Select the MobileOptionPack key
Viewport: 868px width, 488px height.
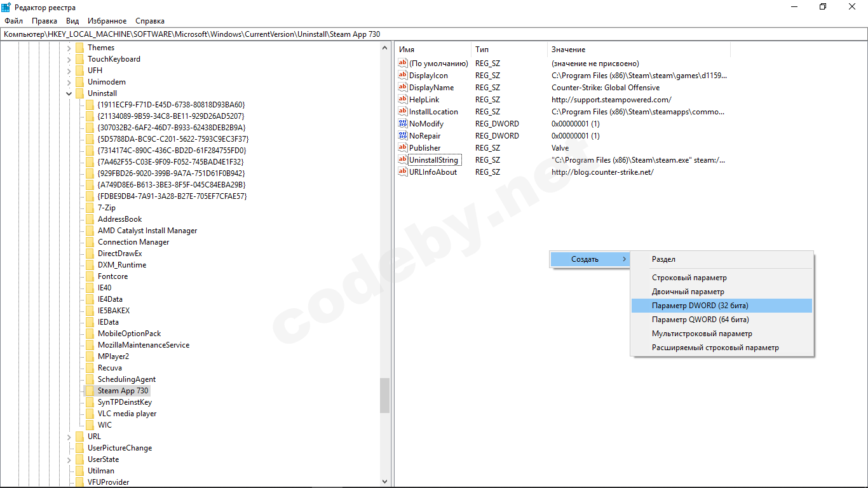(x=130, y=334)
